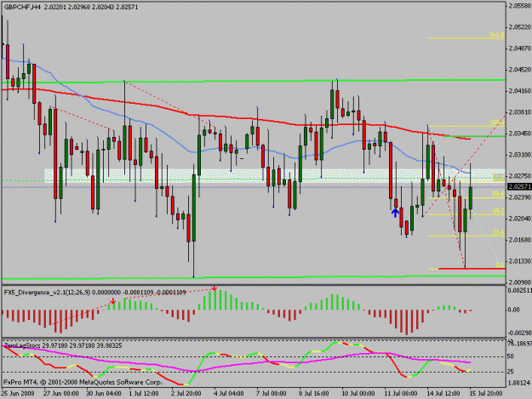The image size is (532, 399).
Task: Click the 10 Jul 00:00 time label
Action: coord(358,393)
